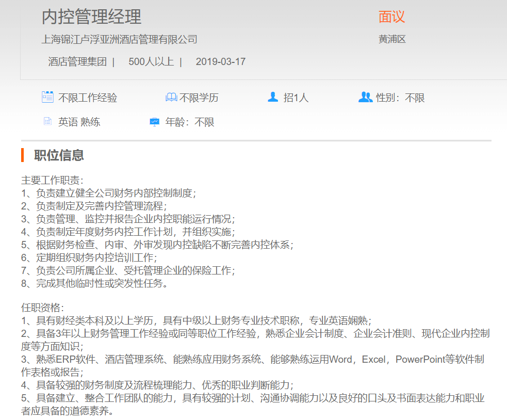The image size is (507, 420).
Task: Click the 酒店管理集团 industry label
Action: [77, 62]
